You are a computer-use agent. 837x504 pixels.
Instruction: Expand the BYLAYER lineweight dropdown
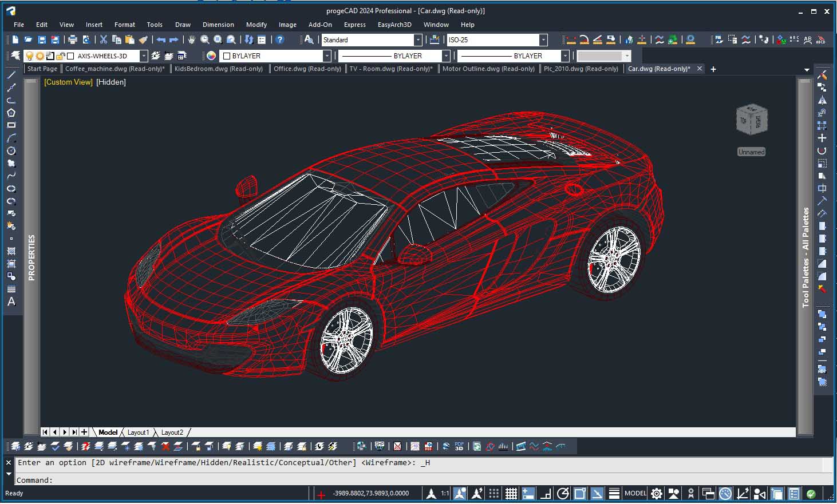click(x=565, y=55)
